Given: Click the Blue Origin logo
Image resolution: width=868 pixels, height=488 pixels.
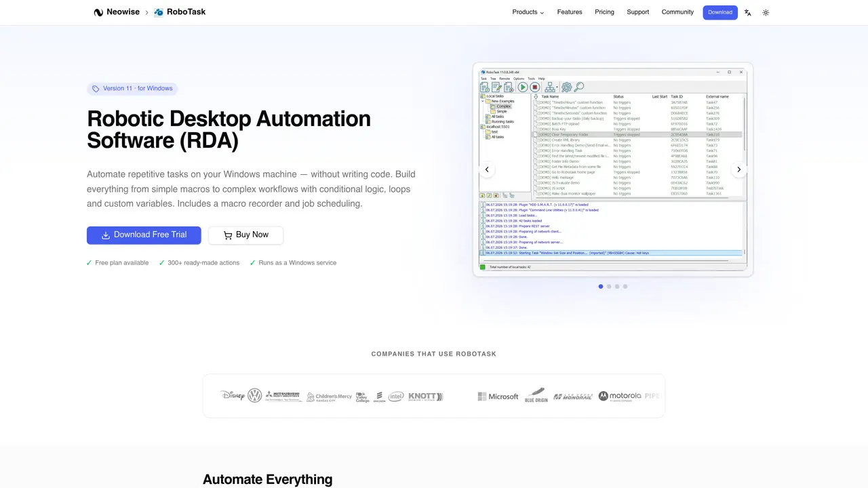Looking at the screenshot, I should point(536,395).
